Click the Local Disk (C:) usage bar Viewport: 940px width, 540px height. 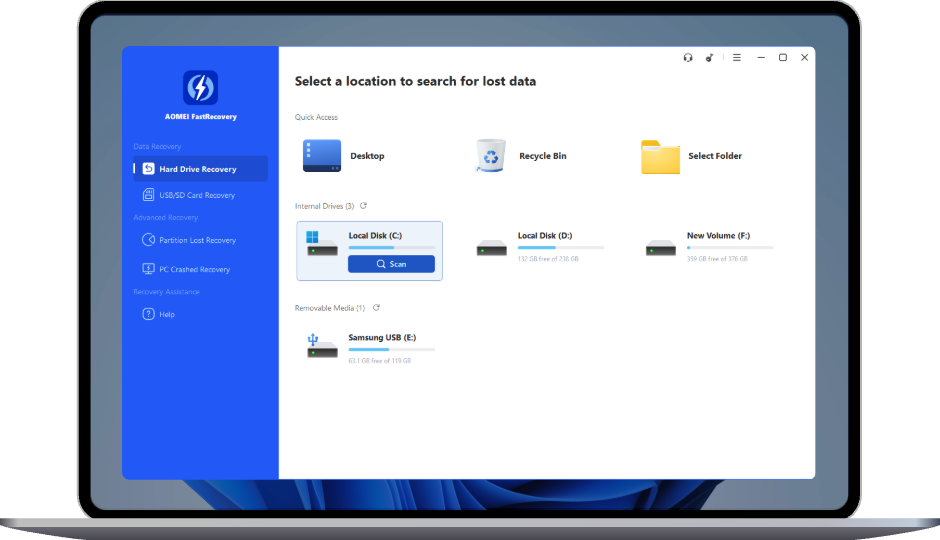[391, 247]
